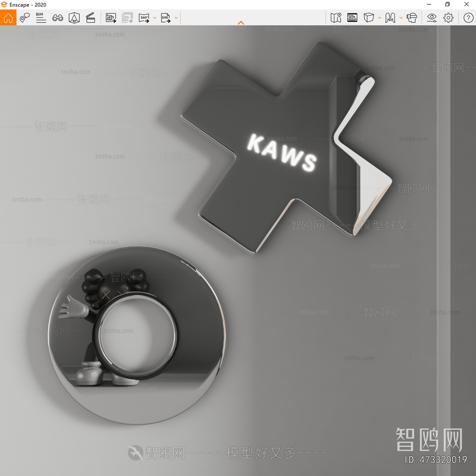
Task: Click the screenshot export icon
Action: click(111, 18)
